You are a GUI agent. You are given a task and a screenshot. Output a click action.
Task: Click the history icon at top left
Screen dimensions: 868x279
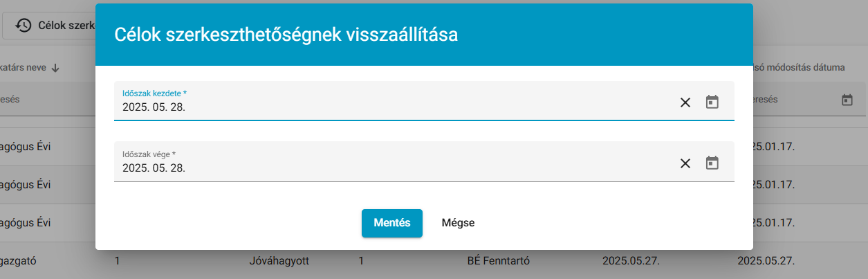[x=23, y=26]
